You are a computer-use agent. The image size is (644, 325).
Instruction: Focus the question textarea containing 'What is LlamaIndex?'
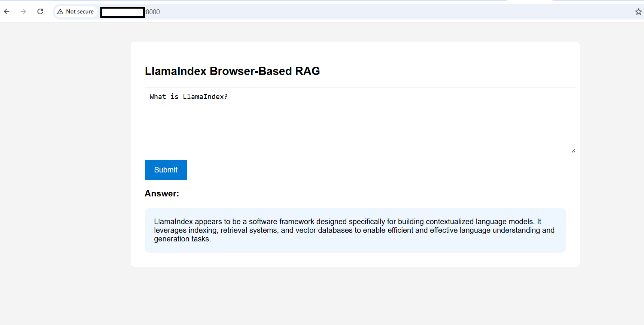point(360,120)
